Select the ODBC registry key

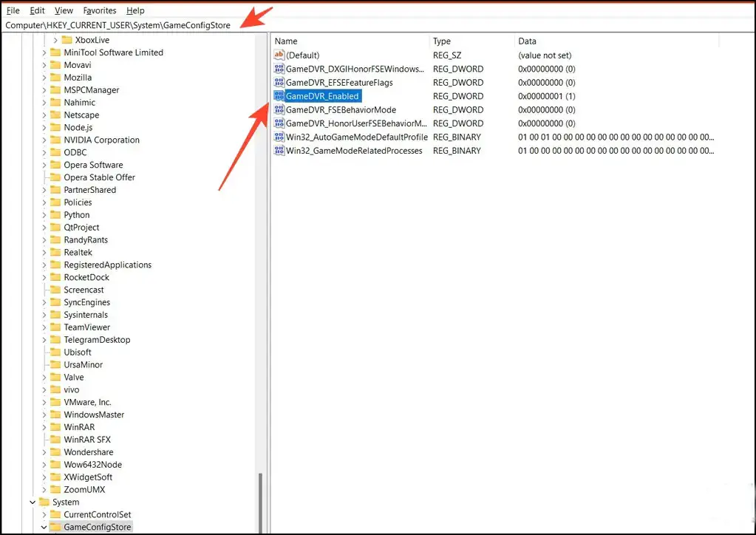tap(75, 152)
